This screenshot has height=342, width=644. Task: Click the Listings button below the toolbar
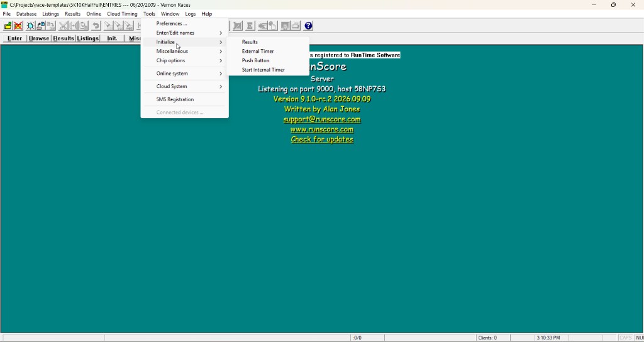point(88,38)
